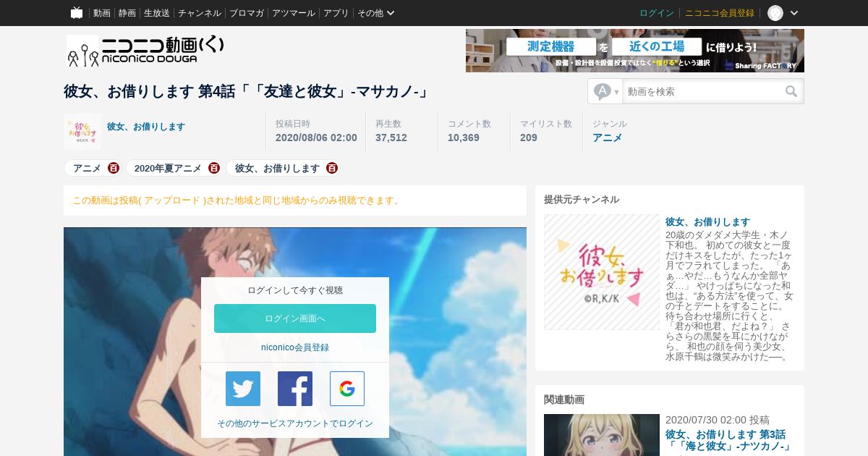Select the 彼女、お借りします tag

pos(277,168)
